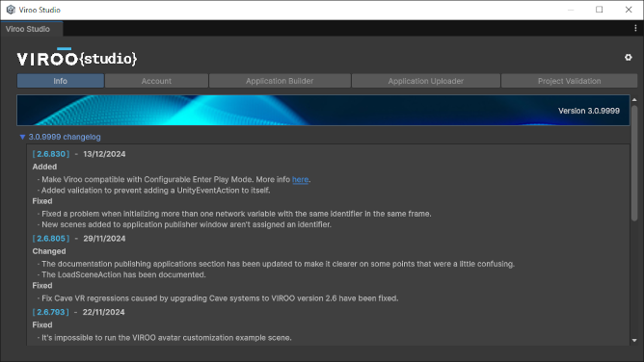Click the scrollbar down arrow
The width and height of the screenshot is (644, 362).
(634, 340)
